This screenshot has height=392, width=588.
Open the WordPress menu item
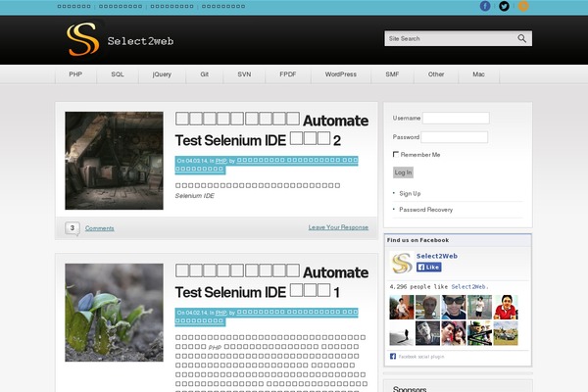(x=340, y=74)
